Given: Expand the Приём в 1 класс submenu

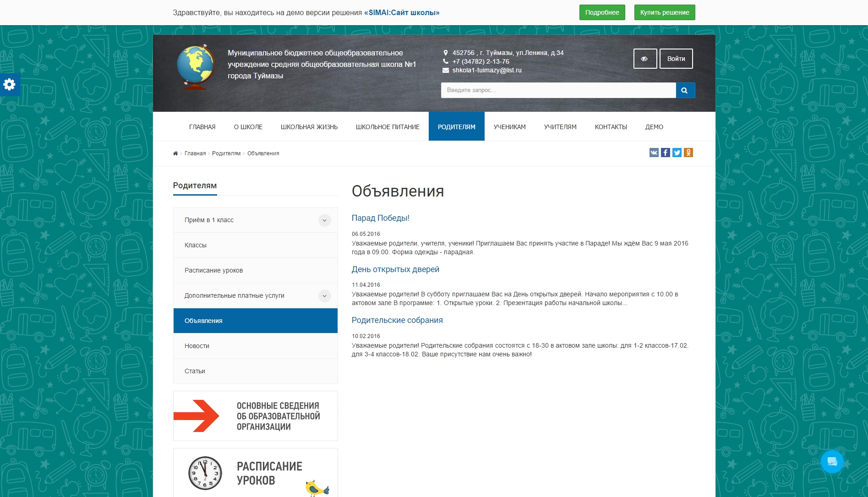Looking at the screenshot, I should [324, 220].
